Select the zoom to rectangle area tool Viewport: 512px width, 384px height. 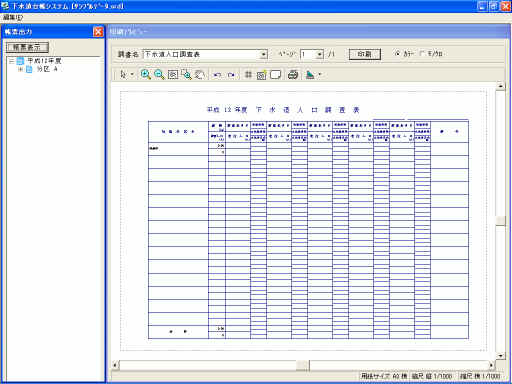pyautogui.click(x=186, y=75)
